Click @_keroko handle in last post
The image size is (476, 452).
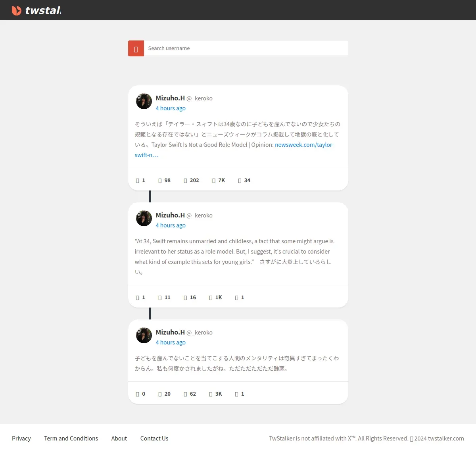coord(200,333)
